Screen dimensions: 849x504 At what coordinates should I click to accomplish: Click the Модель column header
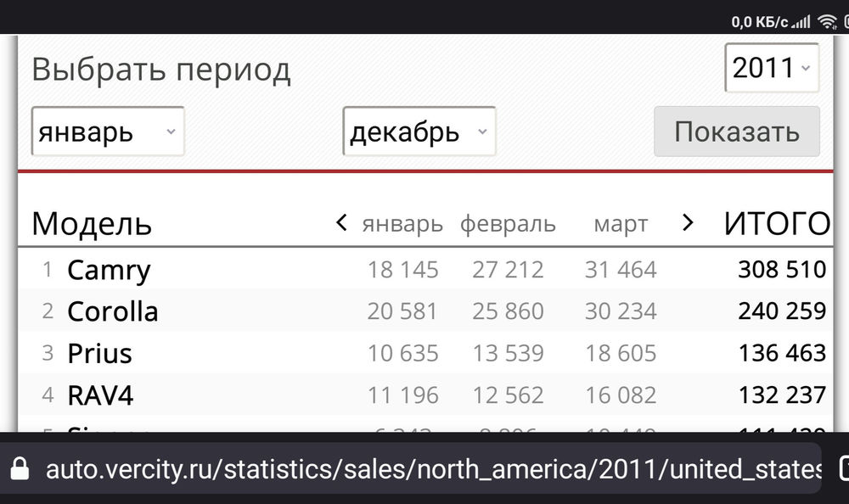[x=92, y=224]
